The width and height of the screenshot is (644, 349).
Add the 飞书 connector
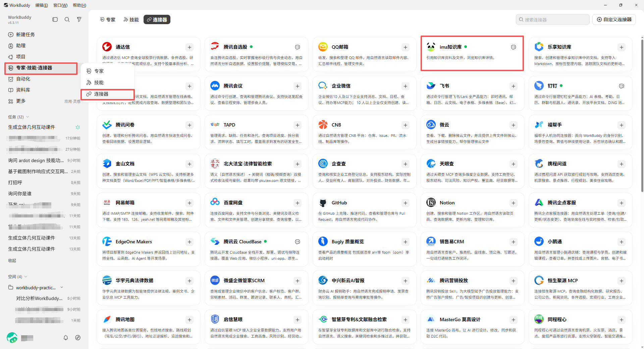[514, 86]
